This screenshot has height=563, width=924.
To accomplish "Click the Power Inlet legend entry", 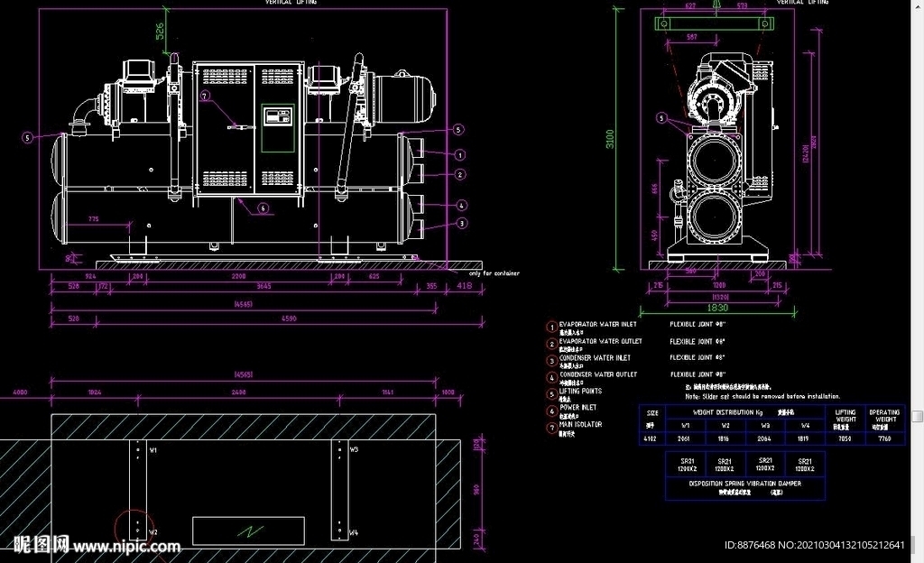I will [577, 408].
